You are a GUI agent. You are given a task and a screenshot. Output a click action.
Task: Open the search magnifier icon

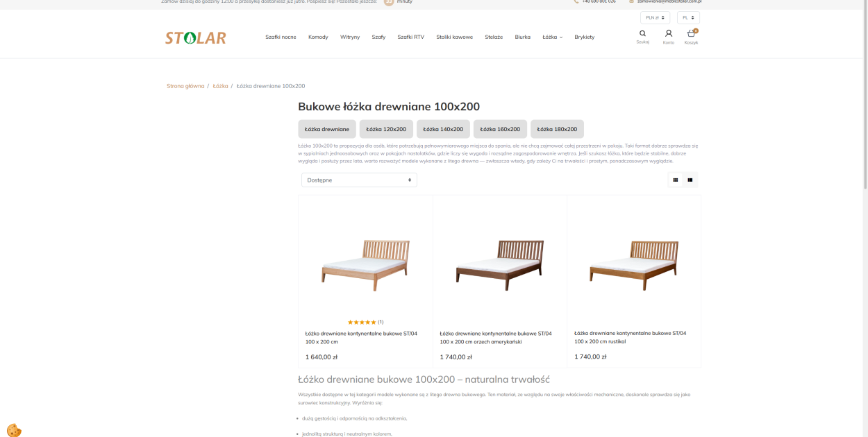coord(642,33)
